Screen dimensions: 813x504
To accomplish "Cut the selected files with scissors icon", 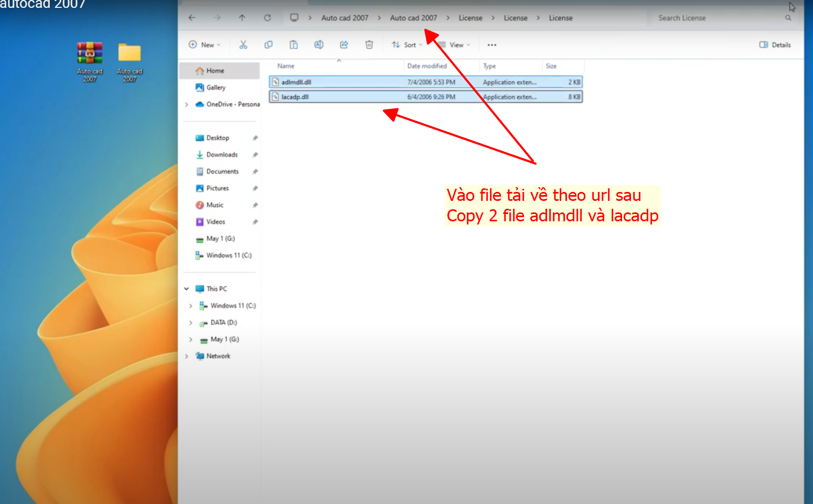I will tap(243, 45).
